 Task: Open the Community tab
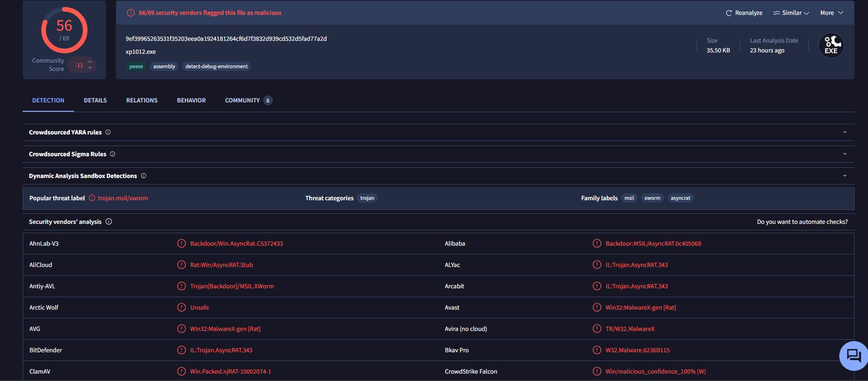(x=248, y=100)
